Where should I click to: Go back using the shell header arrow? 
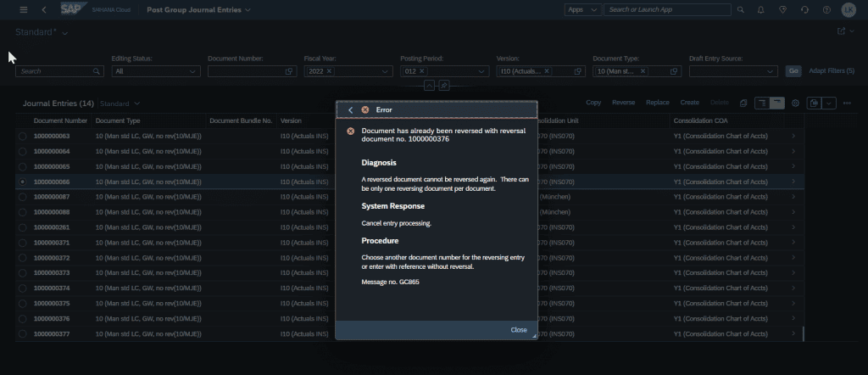coord(44,10)
